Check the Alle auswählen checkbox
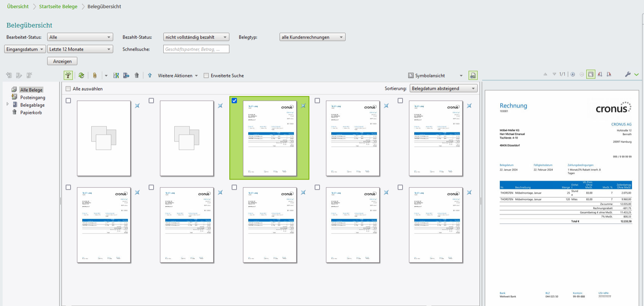The image size is (644, 306). coord(68,89)
